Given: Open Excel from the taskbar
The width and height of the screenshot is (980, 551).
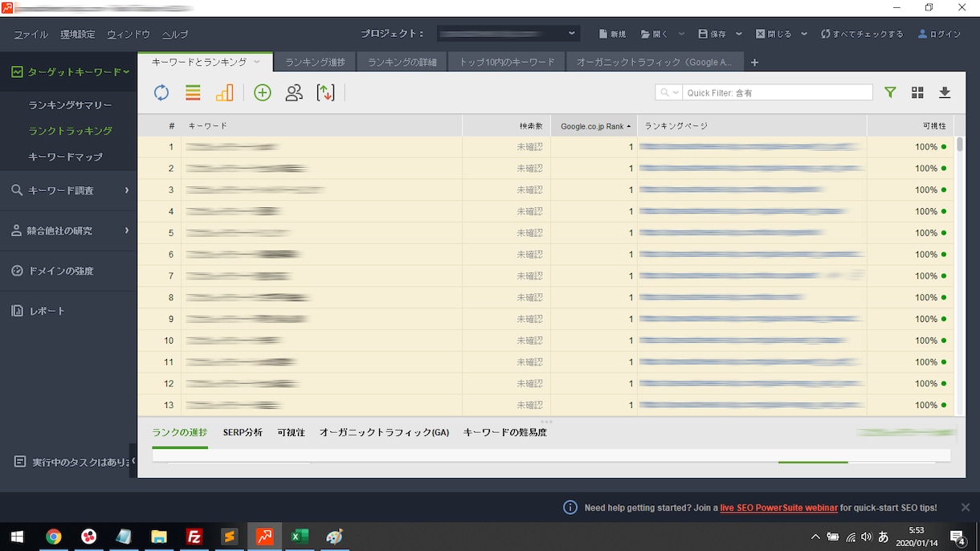Looking at the screenshot, I should pyautogui.click(x=300, y=537).
